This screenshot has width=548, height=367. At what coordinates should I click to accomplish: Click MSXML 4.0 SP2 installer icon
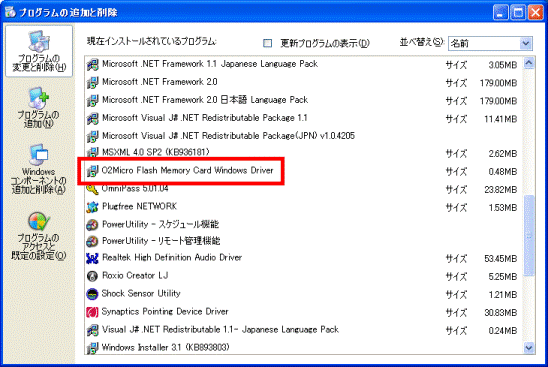coord(92,152)
